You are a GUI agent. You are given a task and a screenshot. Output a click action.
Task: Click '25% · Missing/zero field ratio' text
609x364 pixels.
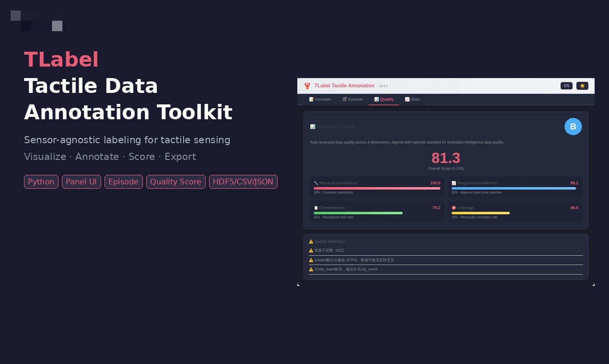point(333,217)
